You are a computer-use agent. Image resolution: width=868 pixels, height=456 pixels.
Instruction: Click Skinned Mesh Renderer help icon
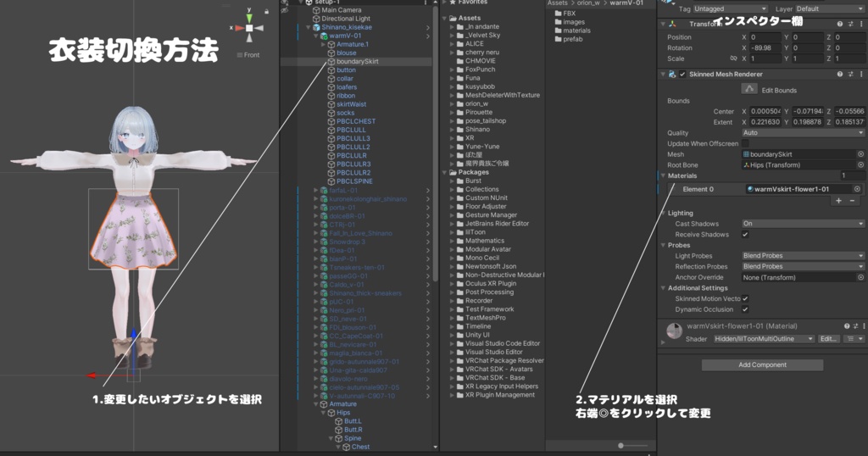(840, 74)
